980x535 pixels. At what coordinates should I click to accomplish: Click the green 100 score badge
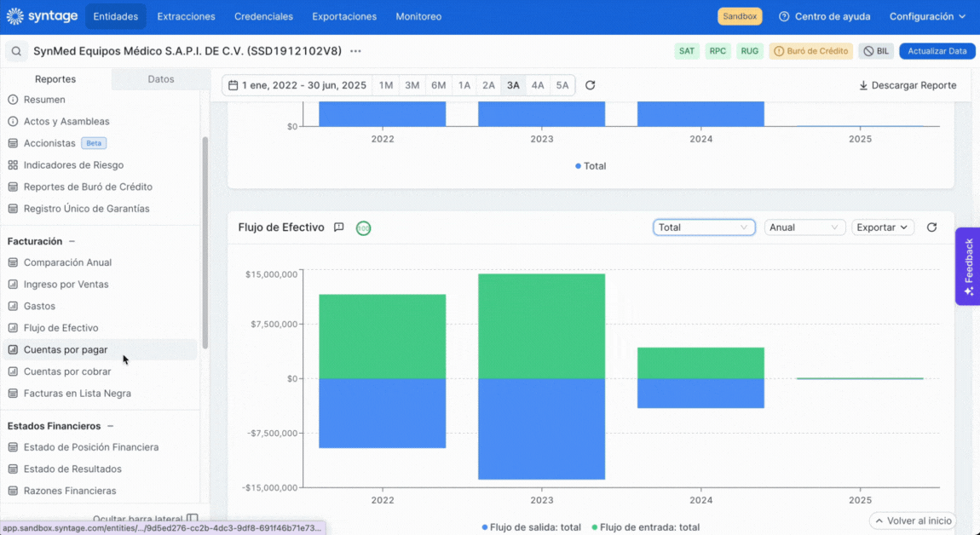pos(363,228)
